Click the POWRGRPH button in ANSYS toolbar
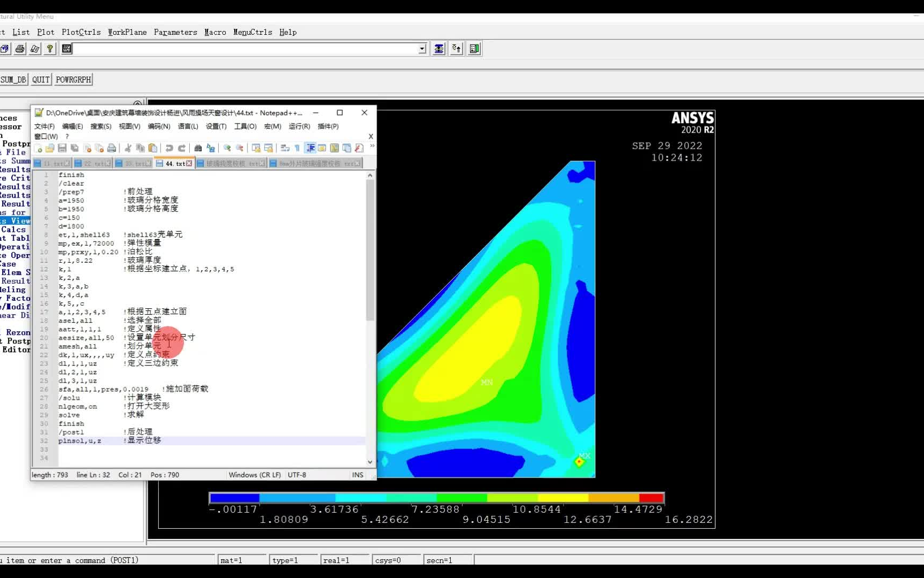 73,80
